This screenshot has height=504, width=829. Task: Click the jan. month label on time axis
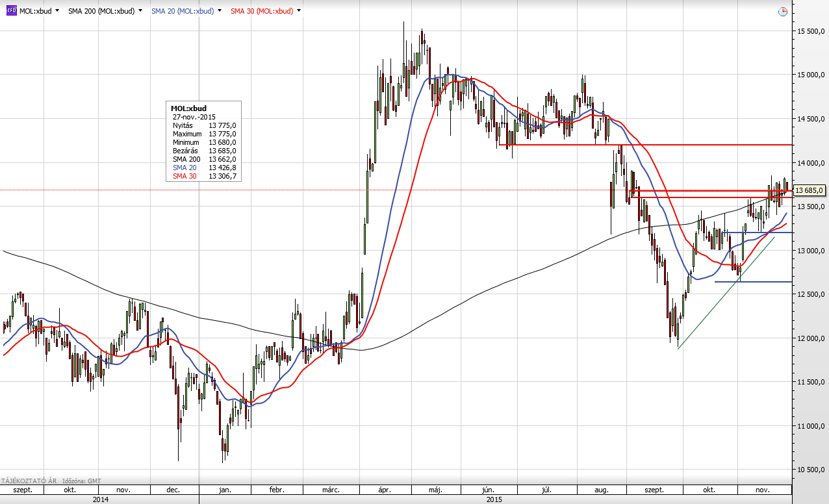click(225, 490)
